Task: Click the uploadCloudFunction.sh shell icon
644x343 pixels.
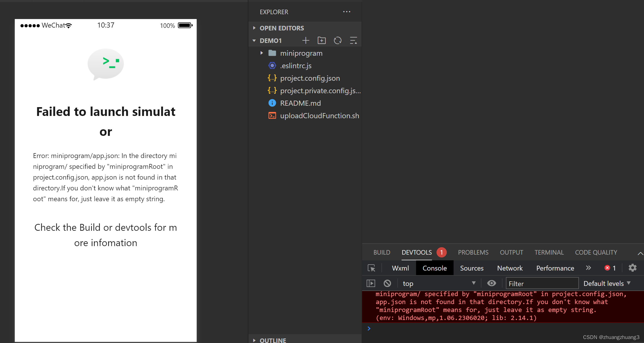Action: [x=272, y=116]
